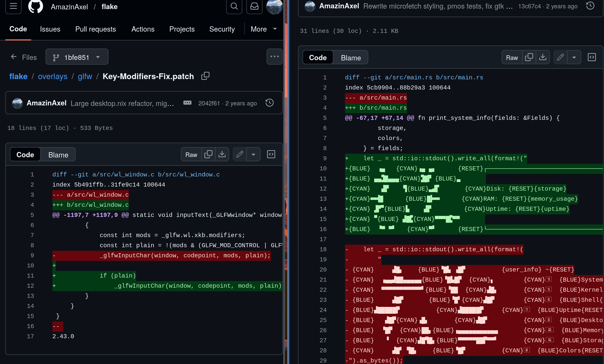Open the overlays breadcrumb link
604x364 pixels.
[x=53, y=76]
